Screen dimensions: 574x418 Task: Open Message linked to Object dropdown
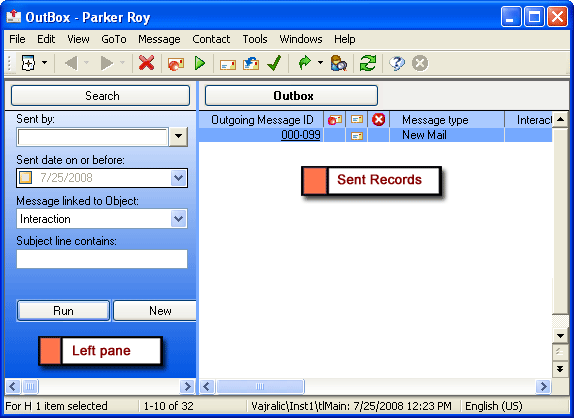point(178,219)
